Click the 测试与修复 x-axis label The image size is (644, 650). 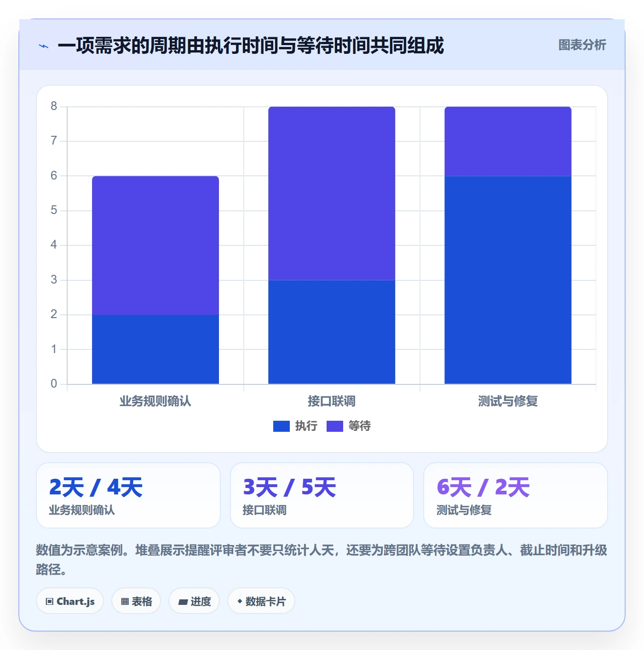tap(508, 401)
